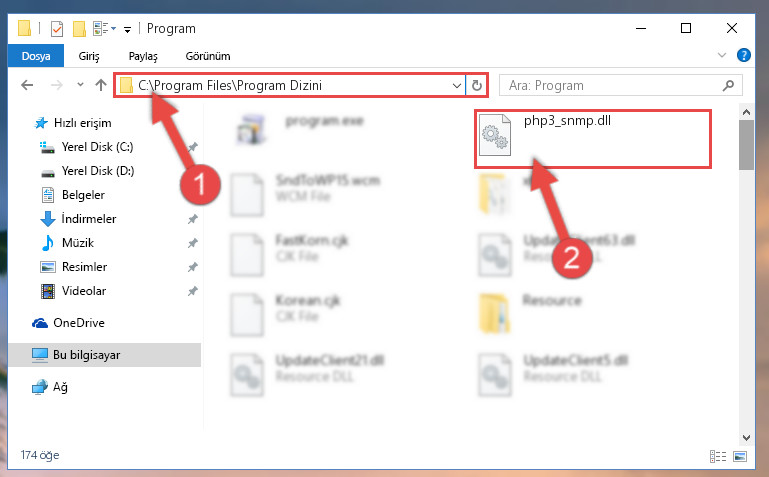Viewport: 769px width, 477px height.
Task: Select the php3_snmp.dll file icon
Action: point(494,134)
